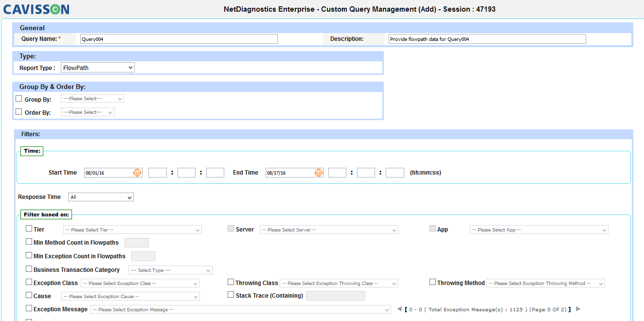Open the Report Type FlowPath dropdown

[x=98, y=68]
